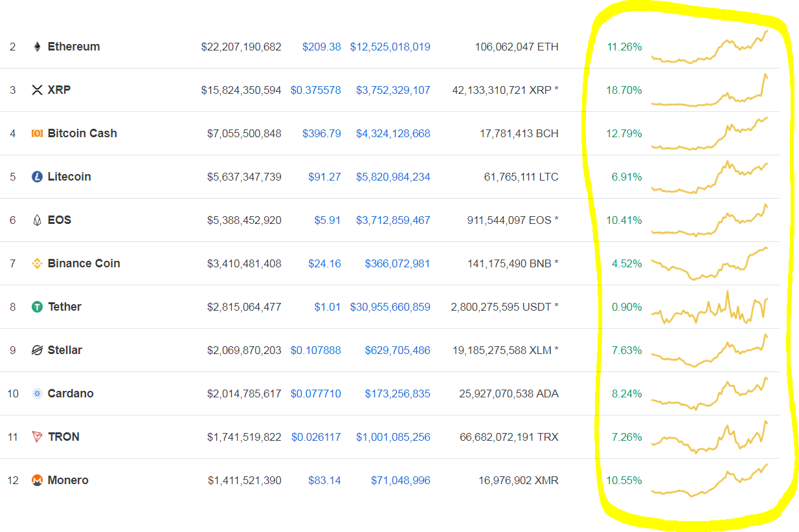The height and width of the screenshot is (532, 799).
Task: Click the Litecoin price $91.27
Action: point(324,177)
